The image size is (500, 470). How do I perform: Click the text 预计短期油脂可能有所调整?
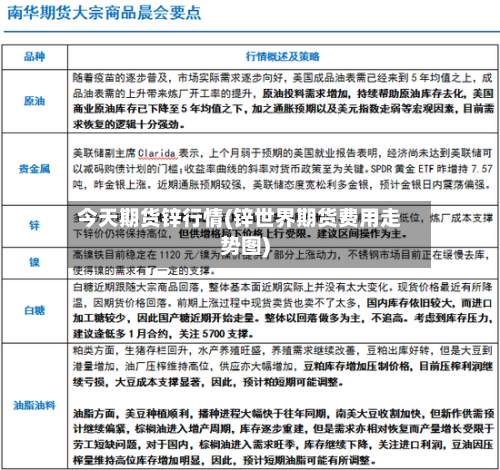[307, 460]
